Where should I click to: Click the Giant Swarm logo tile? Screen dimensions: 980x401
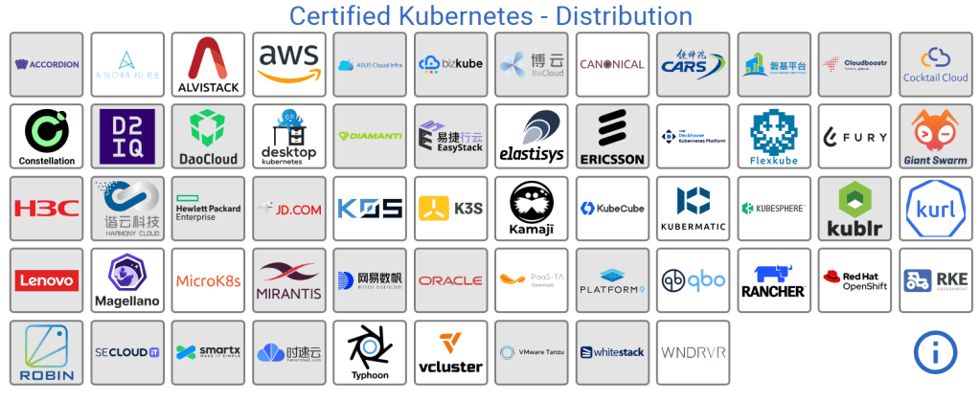935,136
